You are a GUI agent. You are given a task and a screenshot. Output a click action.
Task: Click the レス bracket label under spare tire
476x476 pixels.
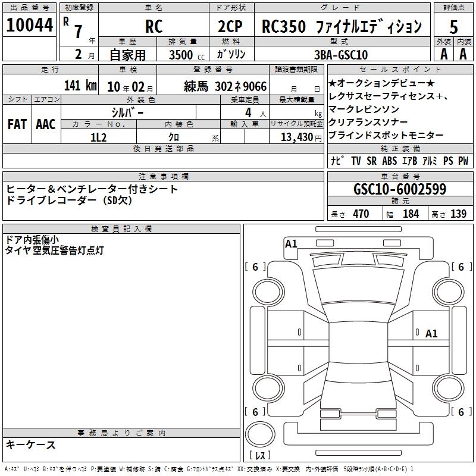pyautogui.click(x=259, y=456)
